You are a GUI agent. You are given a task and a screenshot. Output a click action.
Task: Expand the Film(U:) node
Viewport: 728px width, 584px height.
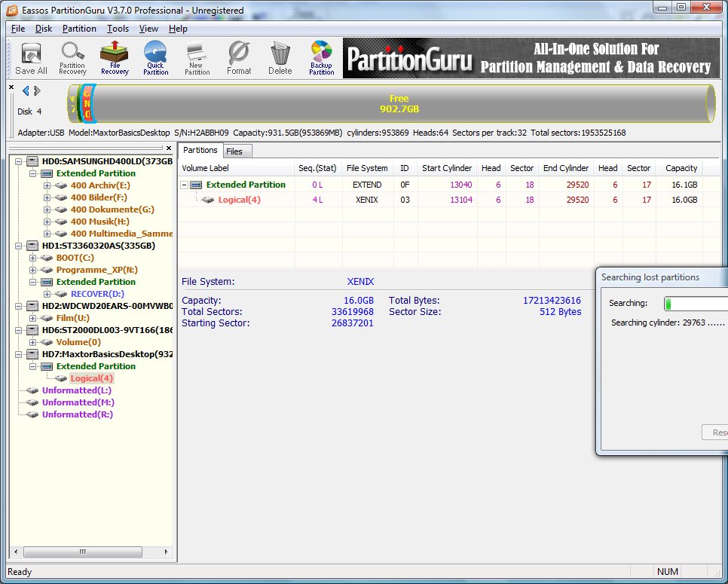32,319
